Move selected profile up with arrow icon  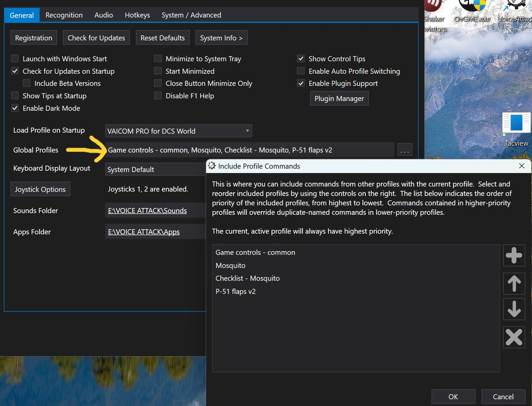(514, 283)
